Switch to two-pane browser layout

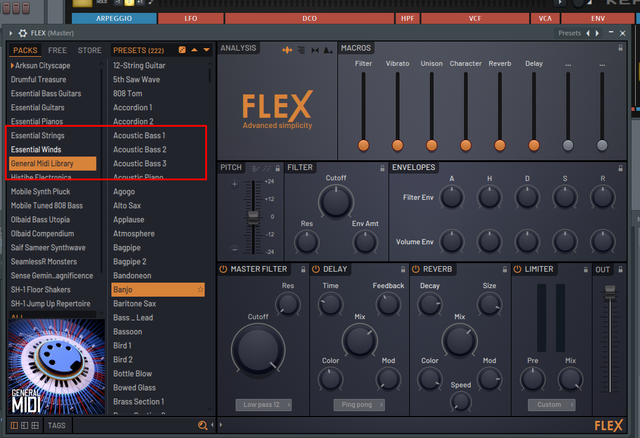(24, 425)
